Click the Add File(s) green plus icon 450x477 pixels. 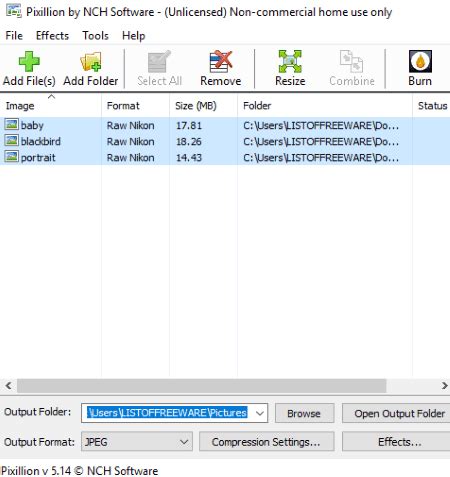pos(29,61)
